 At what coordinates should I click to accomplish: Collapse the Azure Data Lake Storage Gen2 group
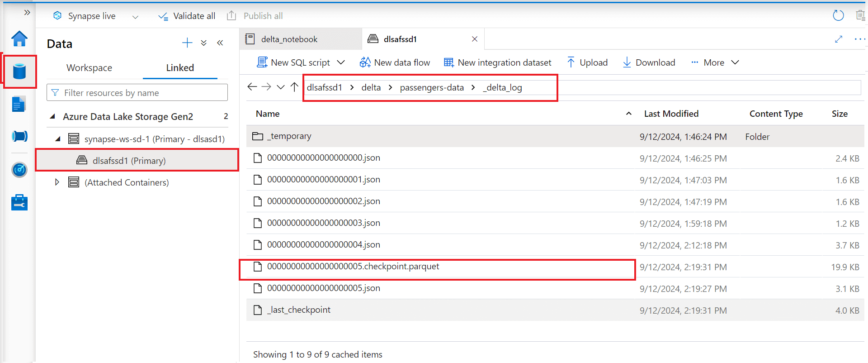click(52, 116)
